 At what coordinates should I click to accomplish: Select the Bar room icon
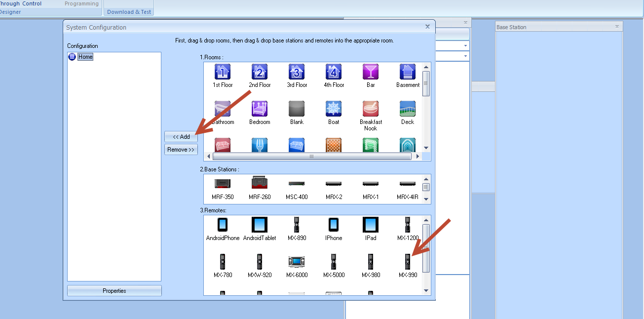tap(371, 72)
